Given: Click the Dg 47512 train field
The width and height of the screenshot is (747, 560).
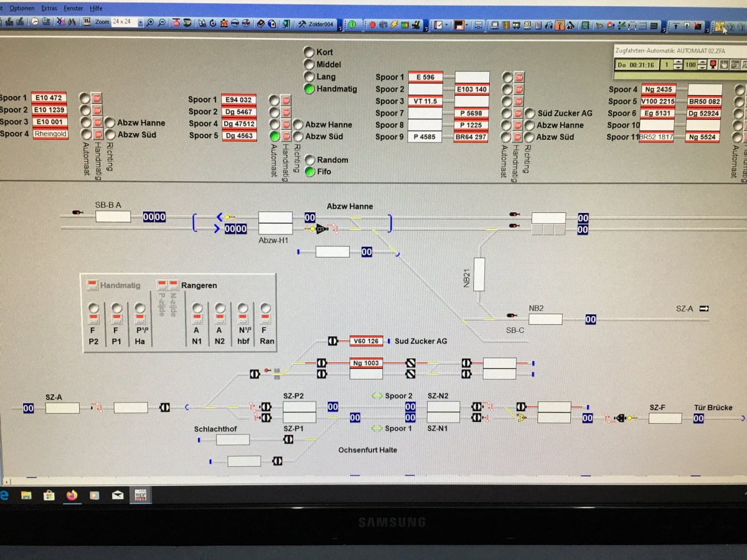Looking at the screenshot, I should point(239,123).
